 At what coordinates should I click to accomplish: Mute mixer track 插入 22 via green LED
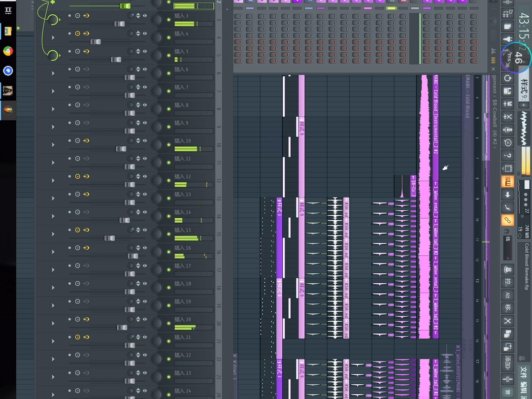click(169, 359)
